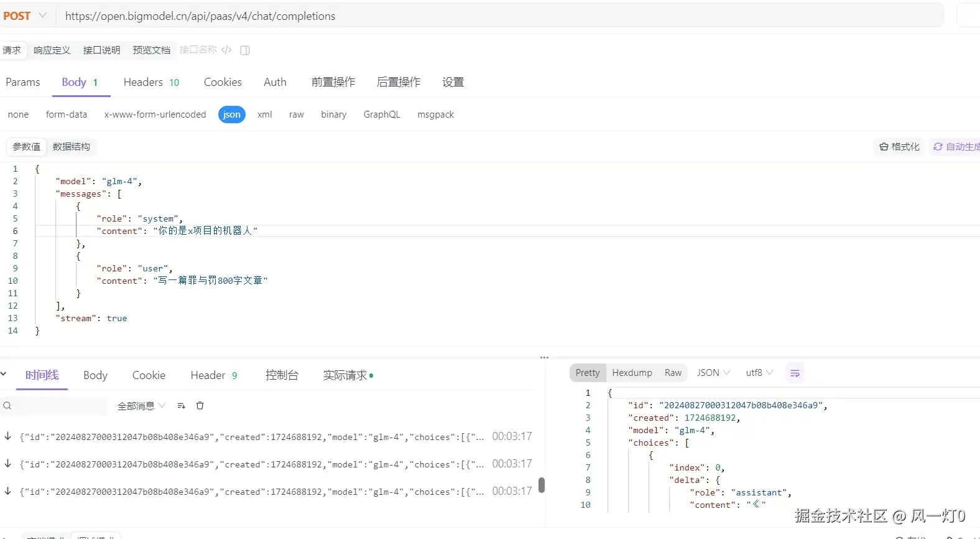Select the first timeline message row
This screenshot has height=539, width=980.
coord(267,436)
